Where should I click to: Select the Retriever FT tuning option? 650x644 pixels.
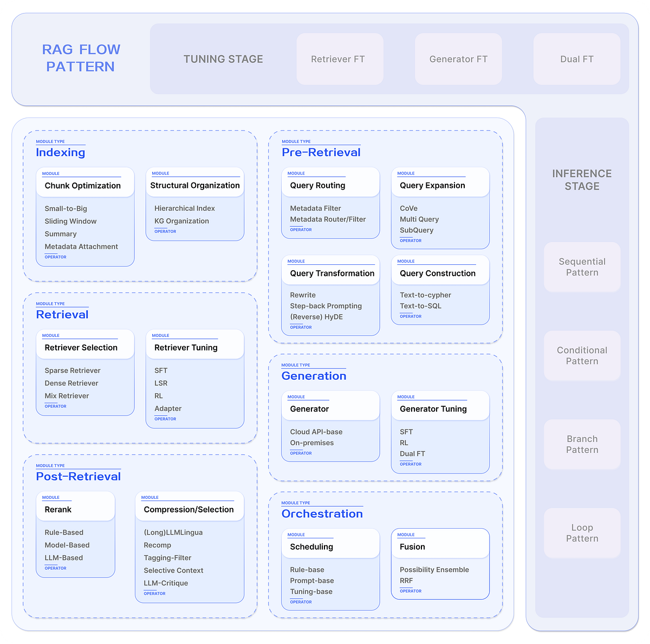tap(339, 58)
